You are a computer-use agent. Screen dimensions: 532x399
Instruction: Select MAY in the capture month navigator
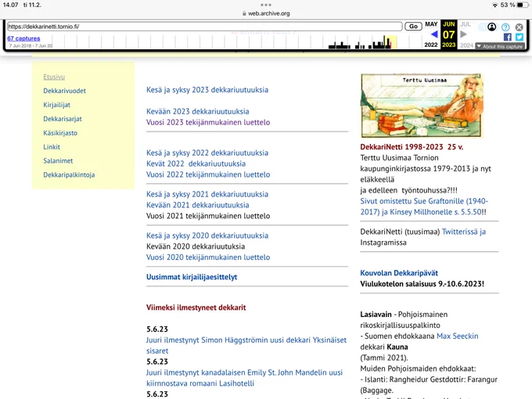[x=431, y=24]
